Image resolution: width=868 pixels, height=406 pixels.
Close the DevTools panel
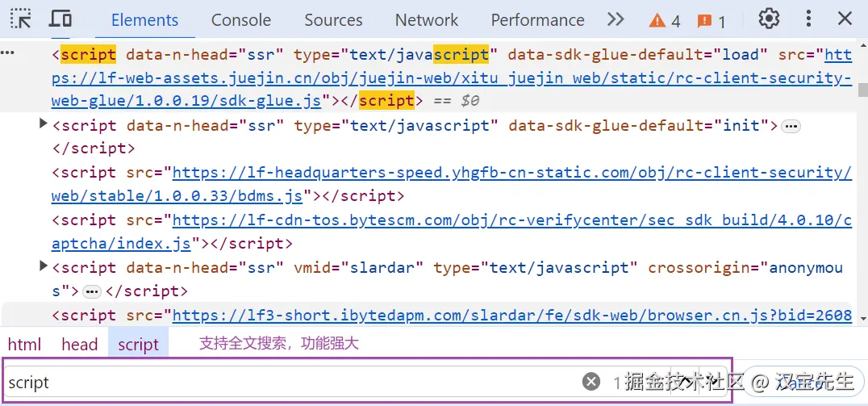(x=845, y=19)
